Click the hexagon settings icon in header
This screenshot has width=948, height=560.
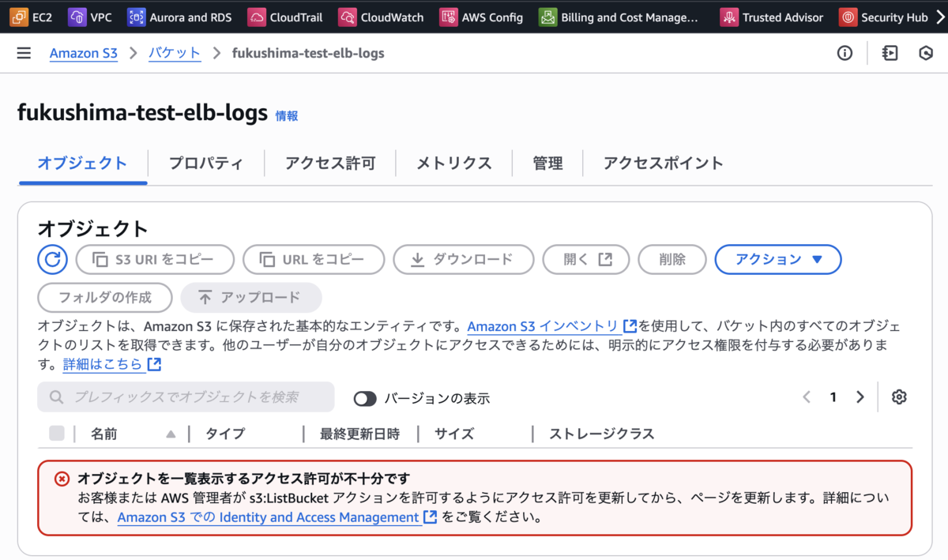926,53
